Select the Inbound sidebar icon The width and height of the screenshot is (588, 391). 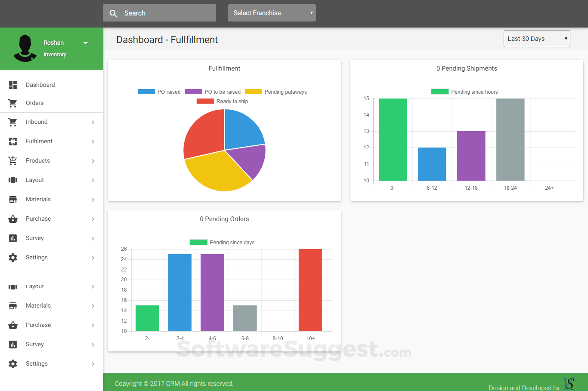[13, 122]
